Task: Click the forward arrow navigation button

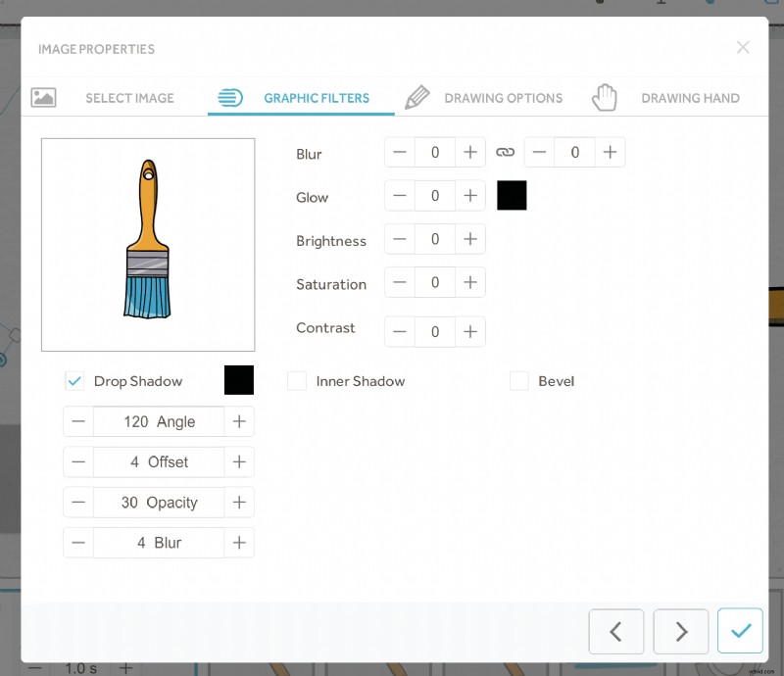Action: click(x=680, y=631)
